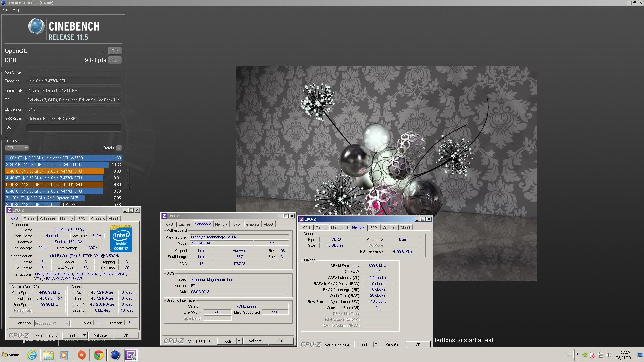Click OK in CPU-Z Memory window

tap(418, 344)
